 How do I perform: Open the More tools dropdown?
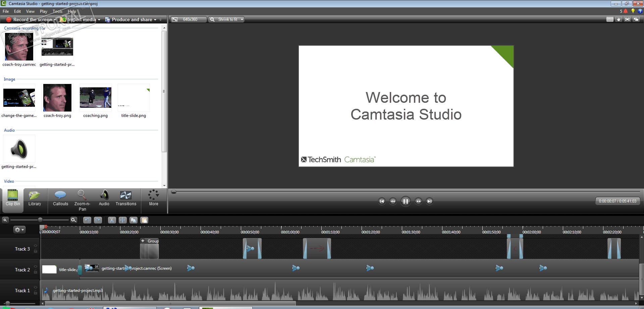tap(154, 198)
